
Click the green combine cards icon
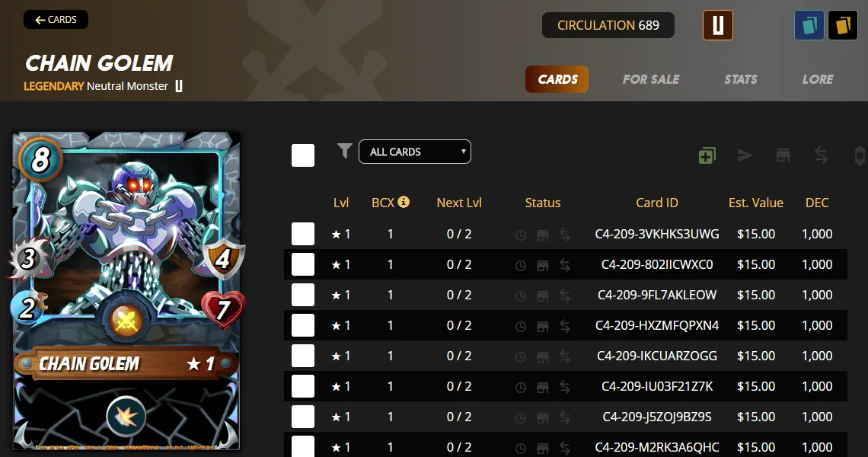pos(707,155)
